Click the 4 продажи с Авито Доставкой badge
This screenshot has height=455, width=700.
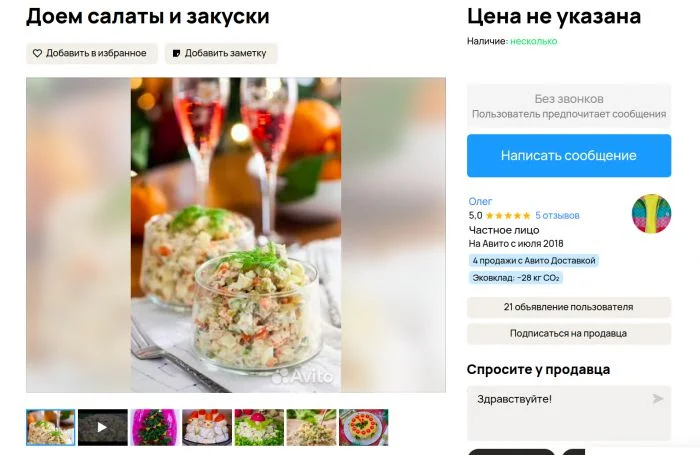534,261
